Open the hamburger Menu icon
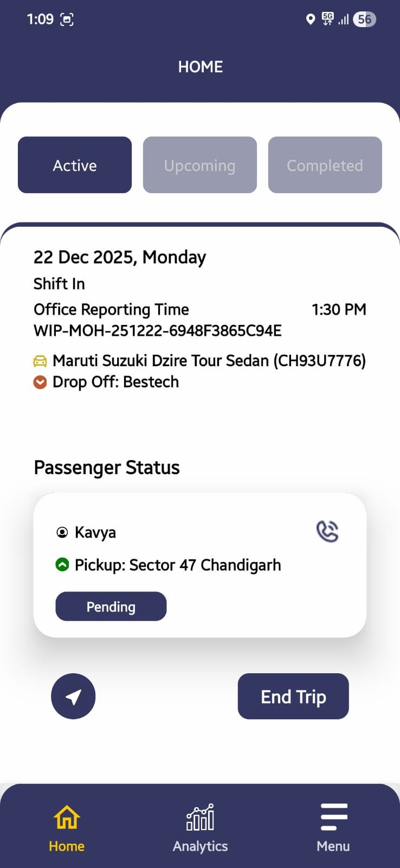Image resolution: width=400 pixels, height=868 pixels. click(x=333, y=817)
